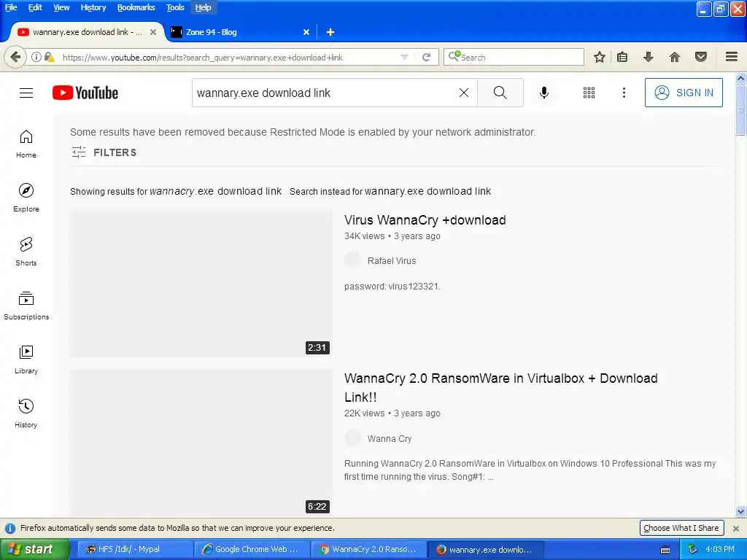Image resolution: width=747 pixels, height=560 pixels.
Task: Open WannaCry 2.0 RansomWare in Virtualbox video title
Action: click(x=500, y=388)
